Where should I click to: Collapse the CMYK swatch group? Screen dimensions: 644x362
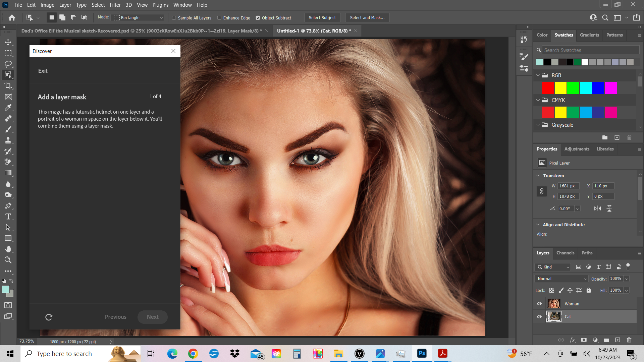pyautogui.click(x=539, y=100)
